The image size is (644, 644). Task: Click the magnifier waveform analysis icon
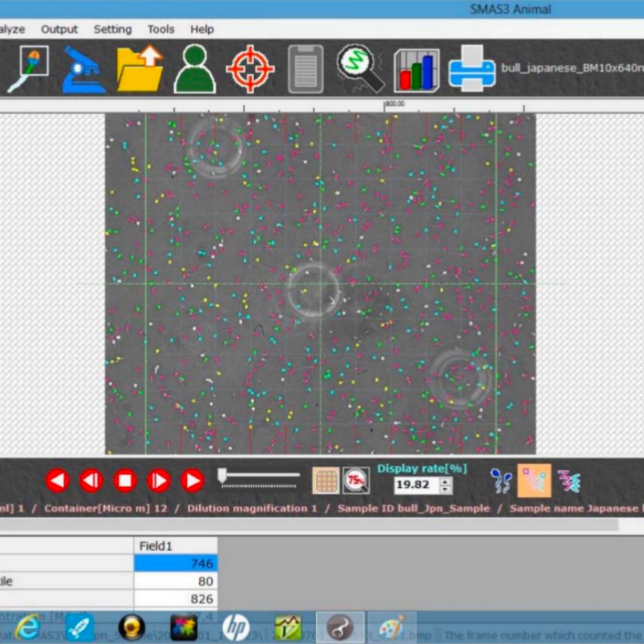click(x=360, y=69)
